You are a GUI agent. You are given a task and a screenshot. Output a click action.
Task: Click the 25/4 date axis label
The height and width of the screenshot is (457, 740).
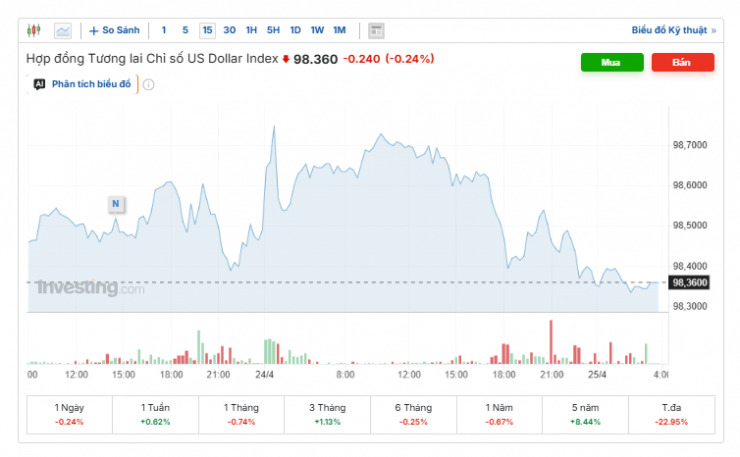click(x=597, y=375)
